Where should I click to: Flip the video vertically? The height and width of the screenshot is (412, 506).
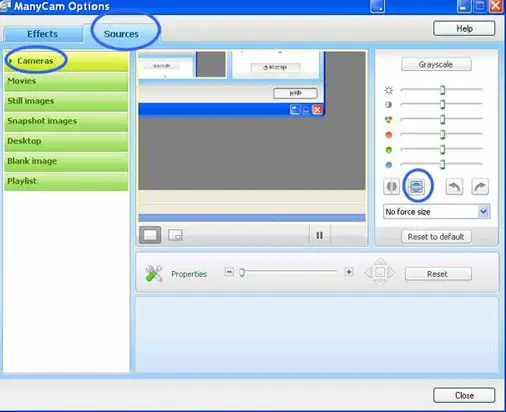[417, 187]
